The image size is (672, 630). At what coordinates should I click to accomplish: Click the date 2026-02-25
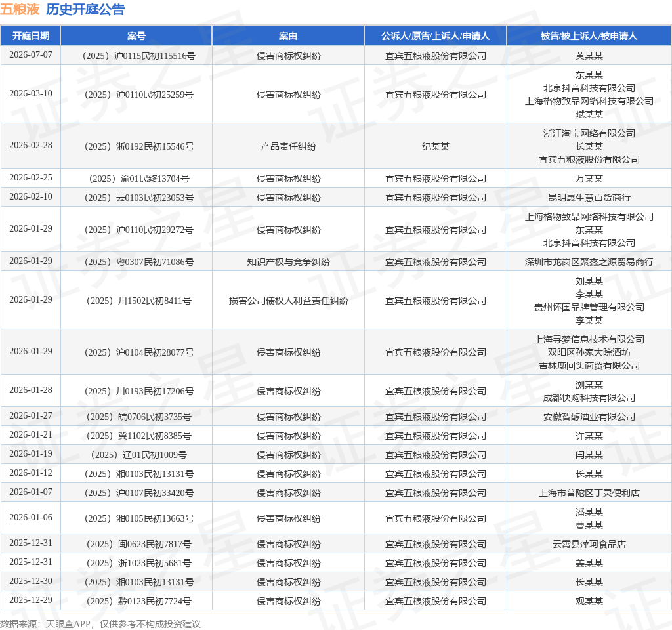click(x=30, y=177)
